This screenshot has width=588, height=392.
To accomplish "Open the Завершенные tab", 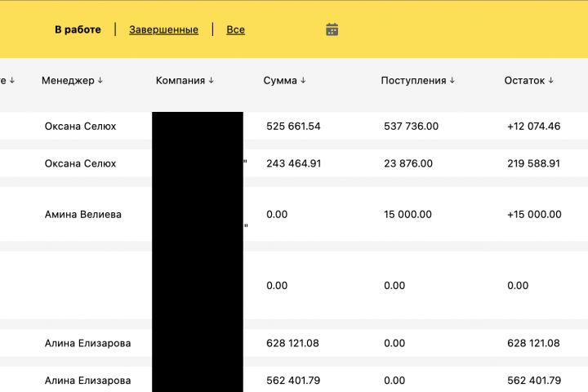I will pyautogui.click(x=163, y=29).
